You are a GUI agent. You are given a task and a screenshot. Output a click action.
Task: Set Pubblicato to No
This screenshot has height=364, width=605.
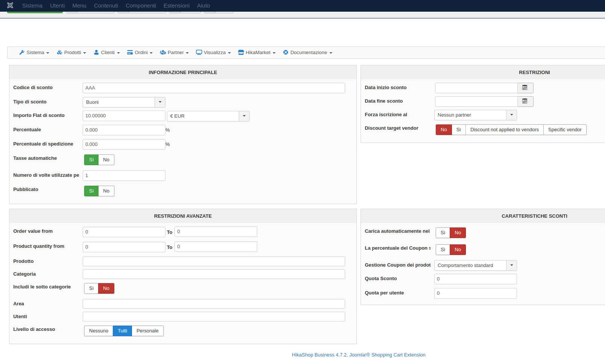click(106, 191)
